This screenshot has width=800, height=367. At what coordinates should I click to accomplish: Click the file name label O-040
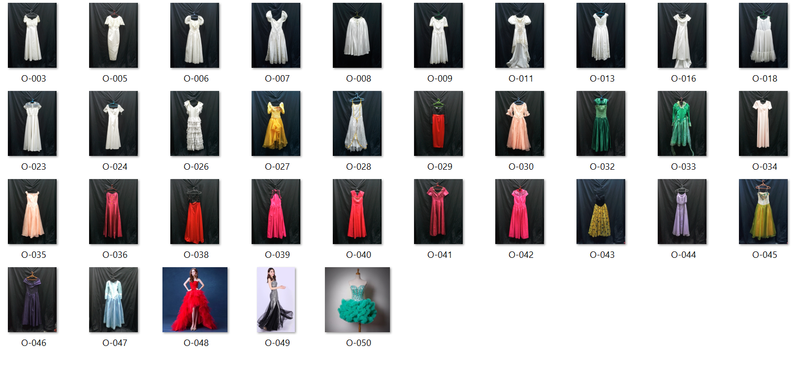click(x=358, y=255)
